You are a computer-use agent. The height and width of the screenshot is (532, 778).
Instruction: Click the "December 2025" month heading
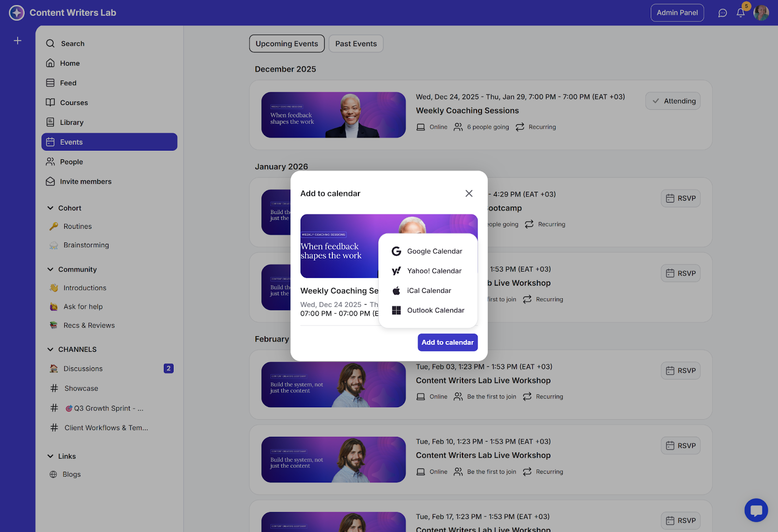coord(285,69)
